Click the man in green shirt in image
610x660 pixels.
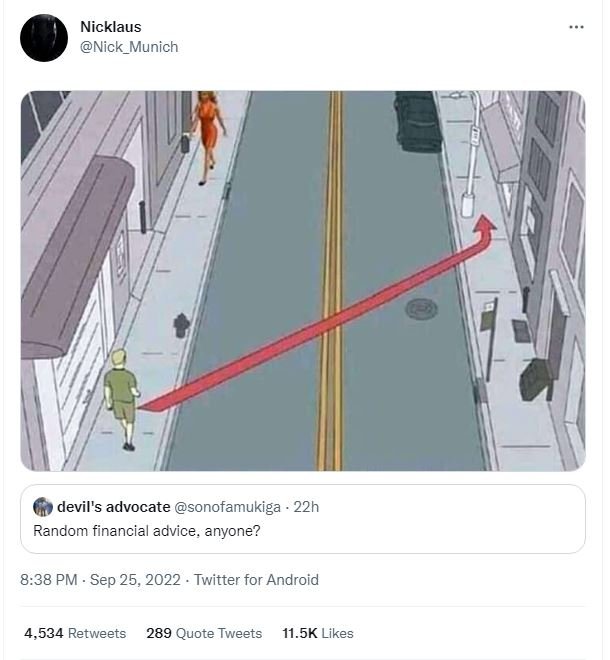(x=122, y=395)
